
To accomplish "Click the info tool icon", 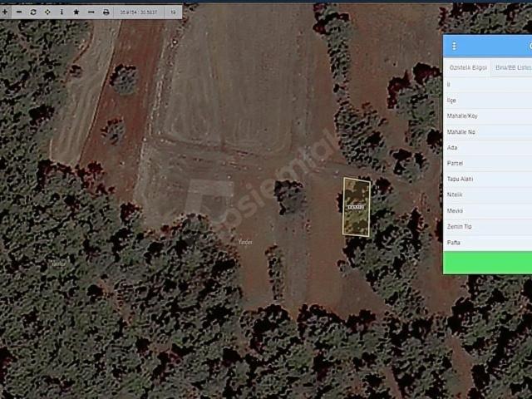I will tap(62, 12).
